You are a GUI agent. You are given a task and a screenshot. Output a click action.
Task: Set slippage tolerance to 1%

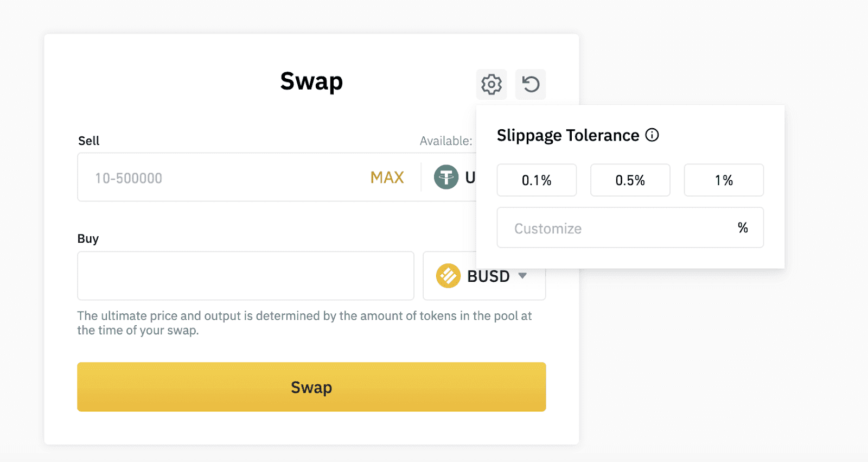(724, 180)
